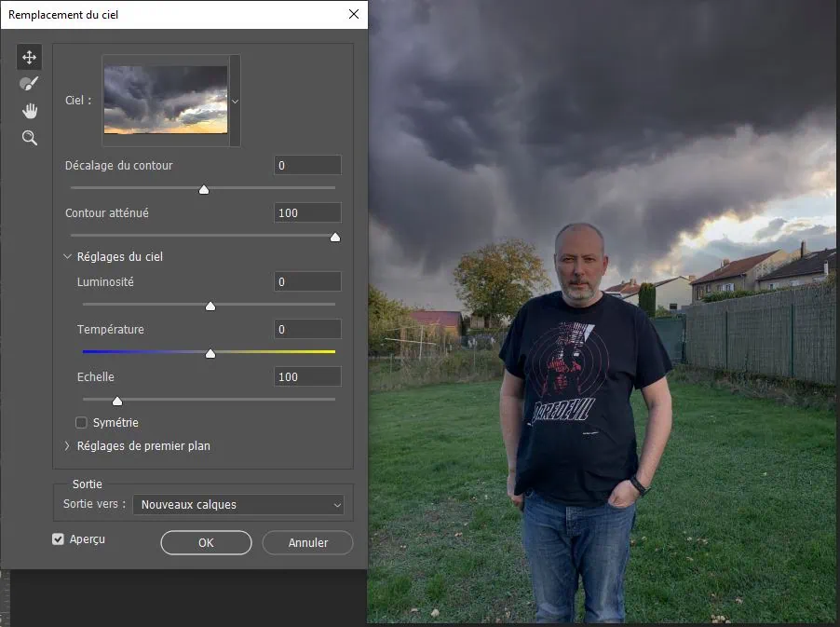Click the Luminosité slider handle
Image resolution: width=840 pixels, height=627 pixels.
tap(210, 306)
